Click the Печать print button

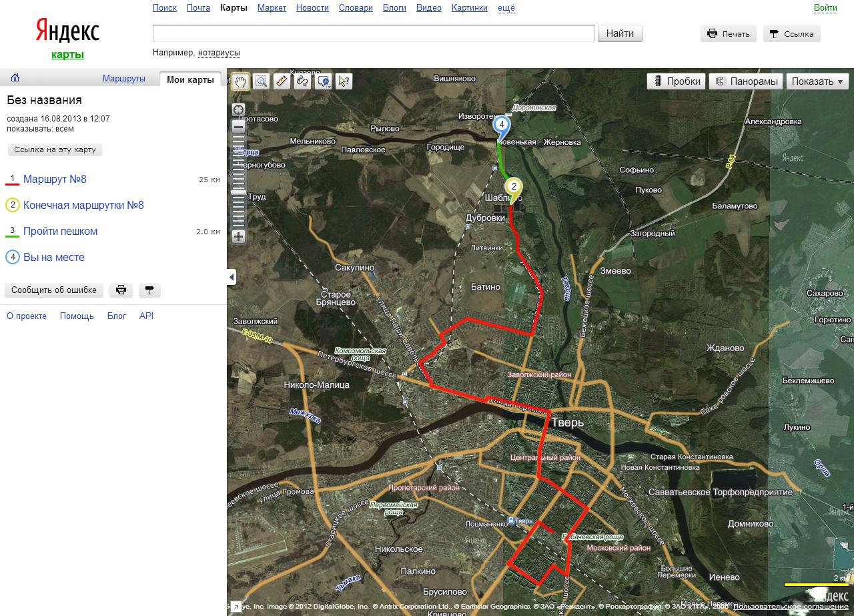[x=729, y=33]
